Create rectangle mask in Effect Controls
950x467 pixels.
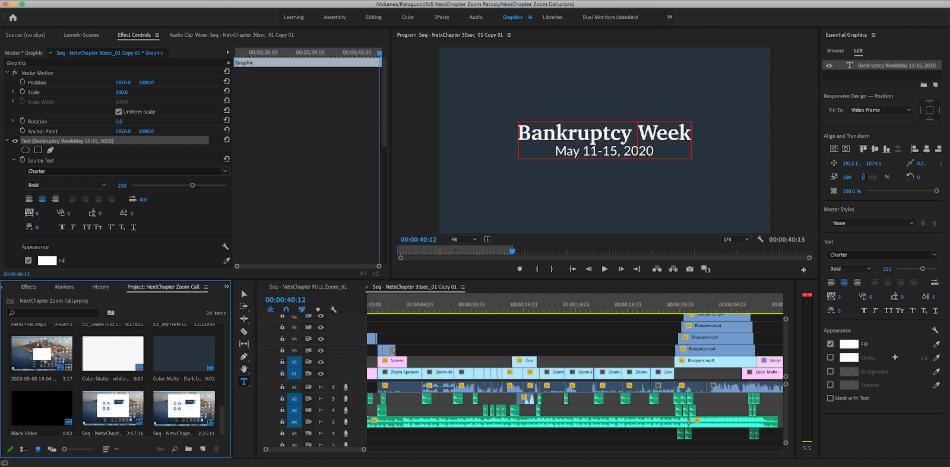click(38, 150)
